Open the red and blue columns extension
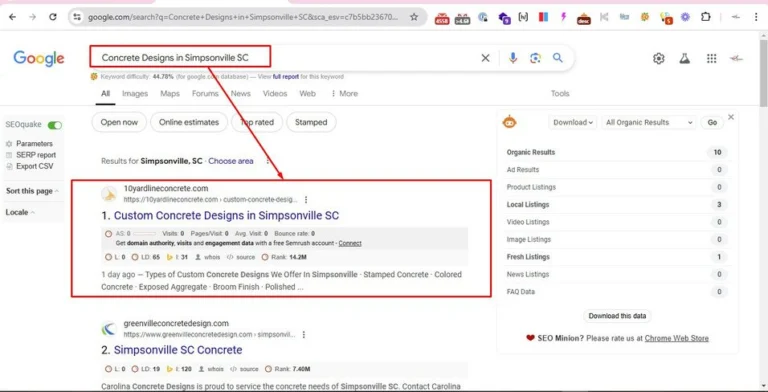Viewport: 768px width, 392px height. pyautogui.click(x=543, y=17)
